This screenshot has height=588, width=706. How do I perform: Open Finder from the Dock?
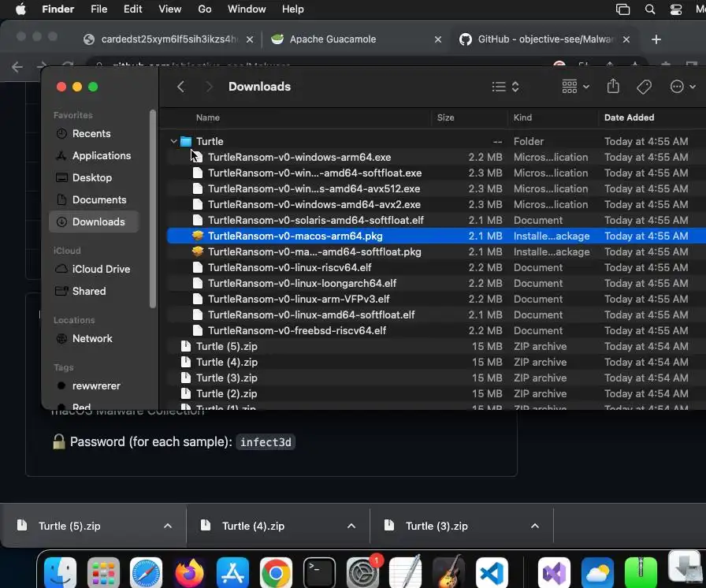(x=61, y=572)
